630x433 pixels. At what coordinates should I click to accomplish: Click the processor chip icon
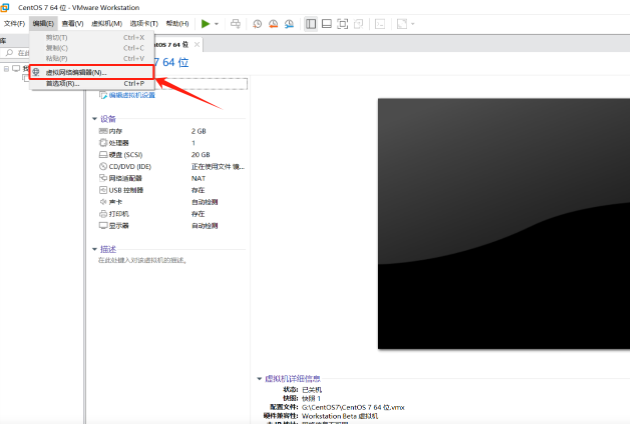(x=103, y=143)
